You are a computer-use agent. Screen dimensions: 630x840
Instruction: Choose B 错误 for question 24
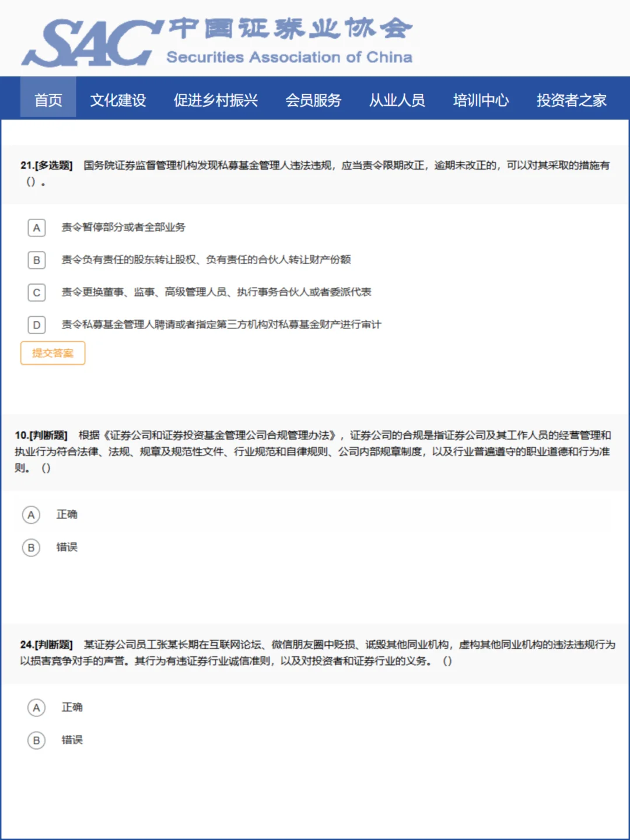[x=36, y=740]
